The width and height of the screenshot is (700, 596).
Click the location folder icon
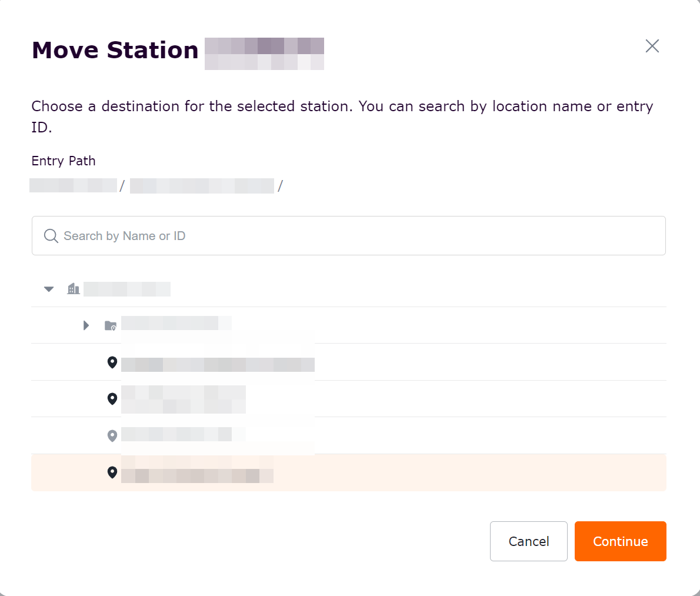tap(111, 325)
